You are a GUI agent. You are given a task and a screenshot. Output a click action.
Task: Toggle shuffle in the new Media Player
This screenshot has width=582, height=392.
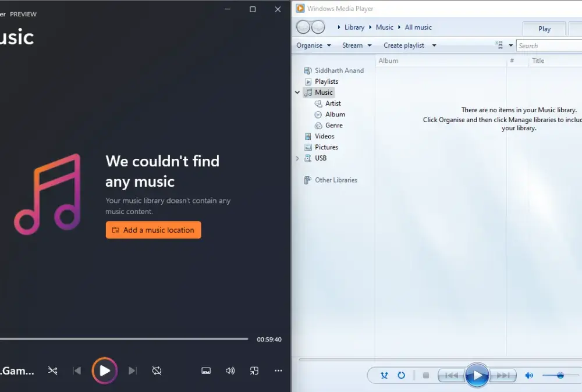point(53,370)
